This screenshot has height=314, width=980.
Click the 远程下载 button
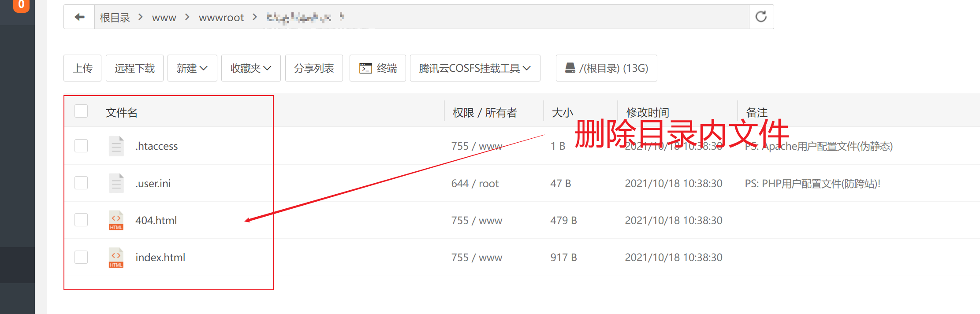(134, 68)
